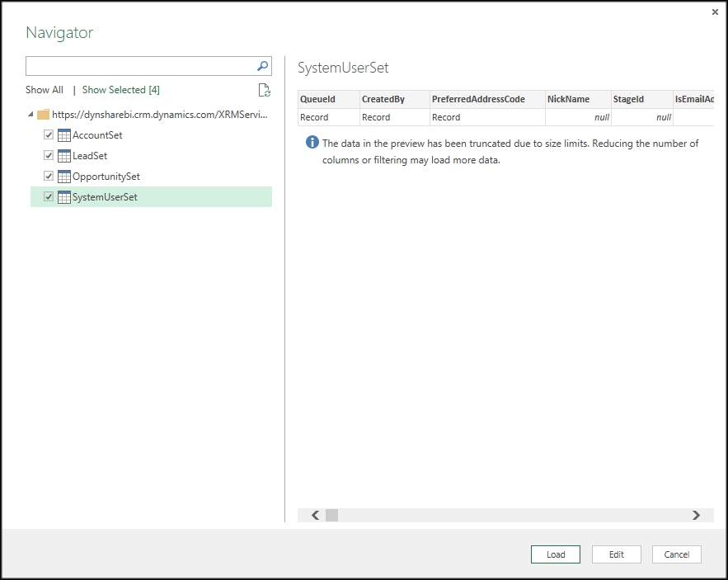Uncheck the AccountSet checkbox
Image resolution: width=728 pixels, height=580 pixels.
tap(49, 135)
